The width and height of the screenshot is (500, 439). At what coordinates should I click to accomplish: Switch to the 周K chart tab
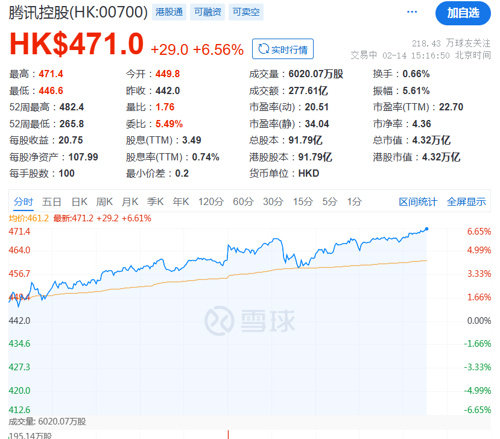104,202
